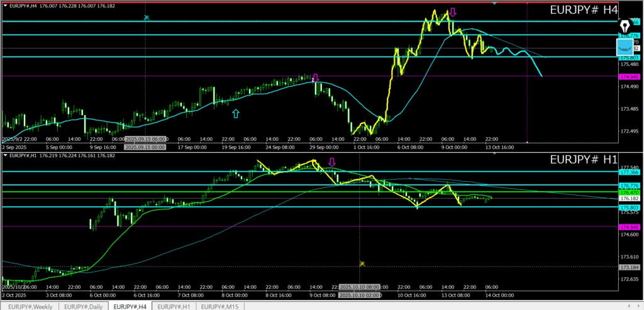Click the 2025.09.15 06:00 time label
Screen dimensions: 644x310
pyautogui.click(x=145, y=138)
